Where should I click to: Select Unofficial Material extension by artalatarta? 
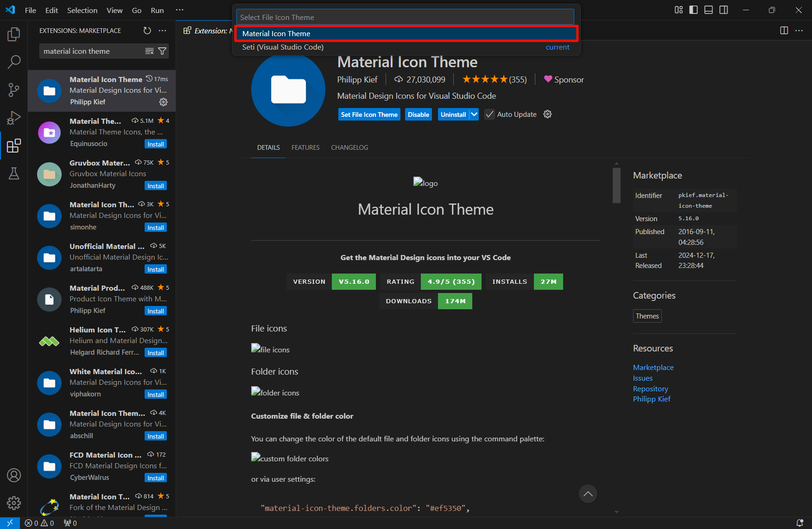coord(102,258)
